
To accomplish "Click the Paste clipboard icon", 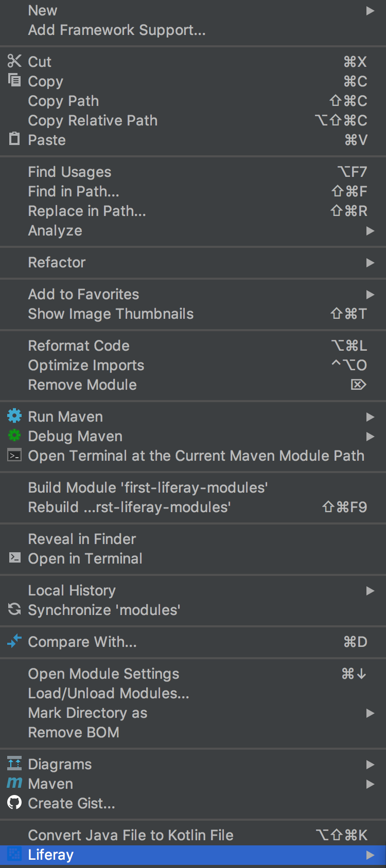I will pos(14,139).
